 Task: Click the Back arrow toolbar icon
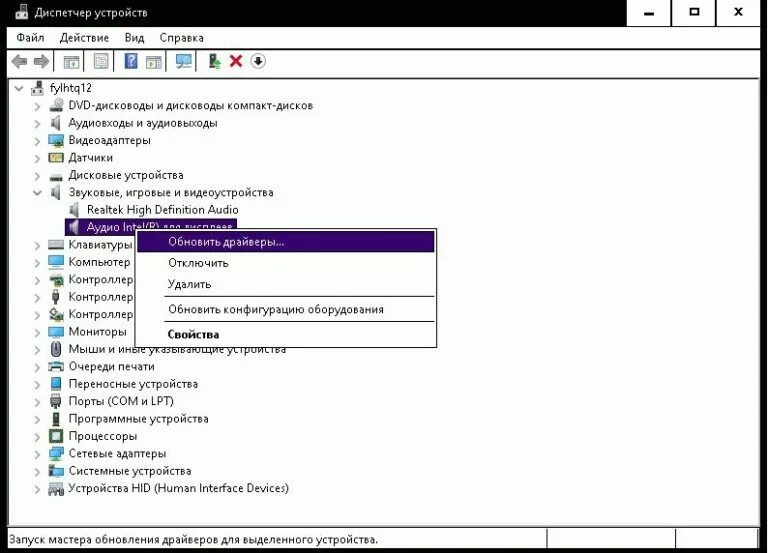(x=19, y=61)
